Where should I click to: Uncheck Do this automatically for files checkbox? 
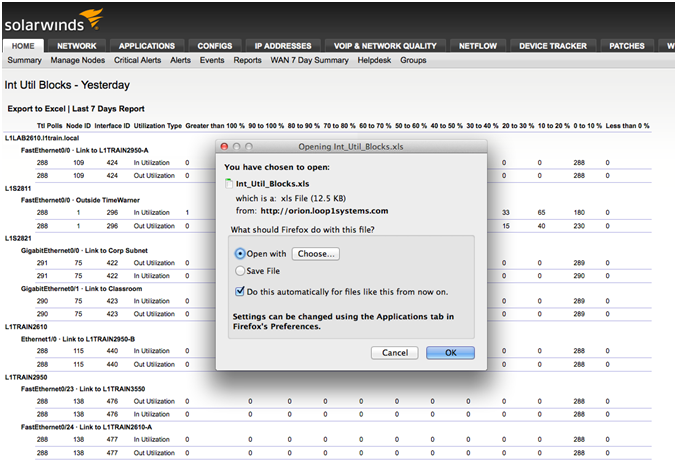(240, 291)
